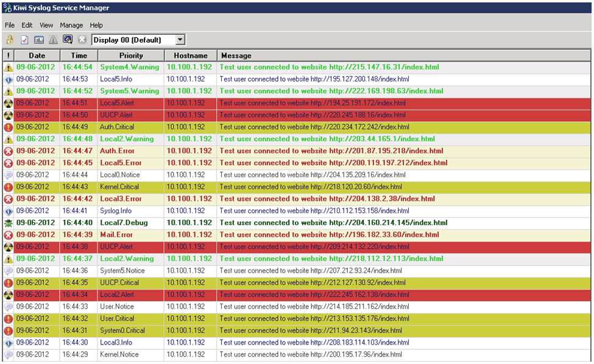Open Kiwi setup via the checkmark toolbar icon
The height and width of the screenshot is (364, 594).
point(24,39)
